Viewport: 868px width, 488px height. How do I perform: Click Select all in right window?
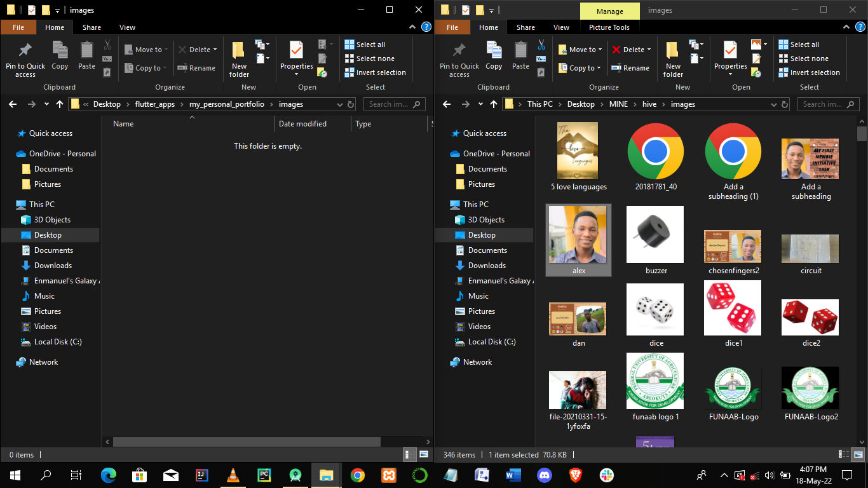tap(799, 44)
